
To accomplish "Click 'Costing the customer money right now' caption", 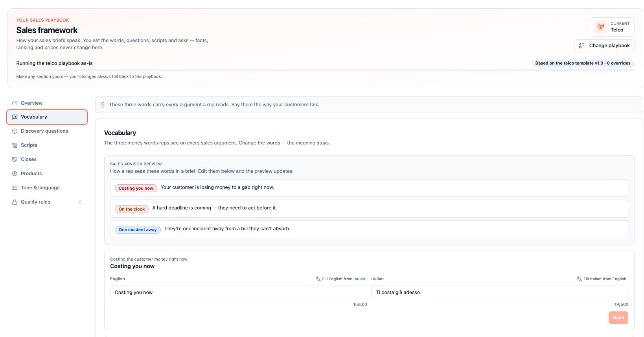I will [149, 259].
